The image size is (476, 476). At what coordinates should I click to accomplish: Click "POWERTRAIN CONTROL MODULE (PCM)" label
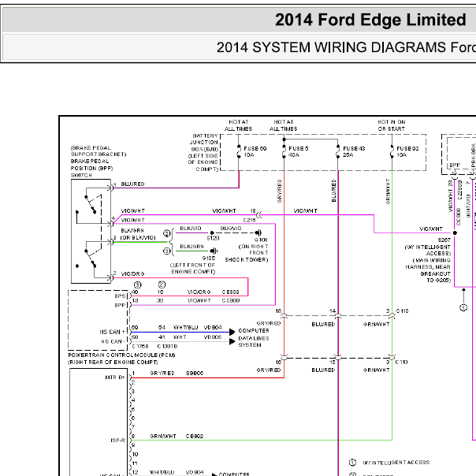coord(121,355)
